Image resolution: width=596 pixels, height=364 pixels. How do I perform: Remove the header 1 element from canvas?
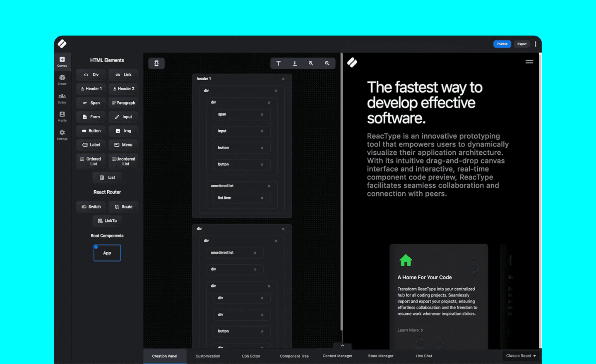pyautogui.click(x=284, y=79)
